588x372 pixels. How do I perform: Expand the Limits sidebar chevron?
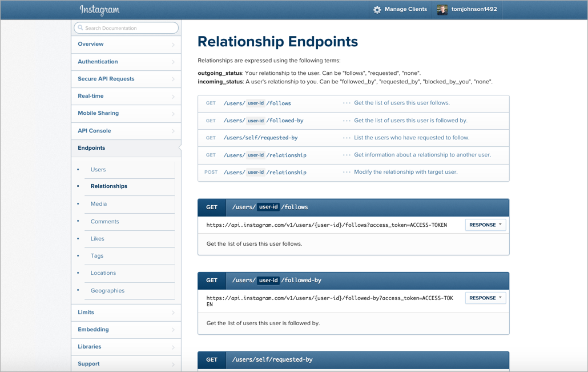(173, 313)
